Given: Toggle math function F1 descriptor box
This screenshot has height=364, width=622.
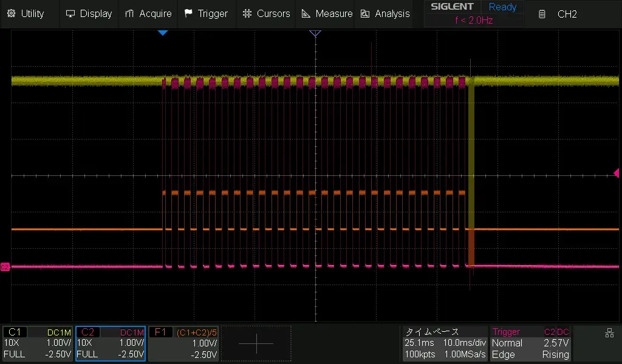Looking at the screenshot, I should click(182, 343).
